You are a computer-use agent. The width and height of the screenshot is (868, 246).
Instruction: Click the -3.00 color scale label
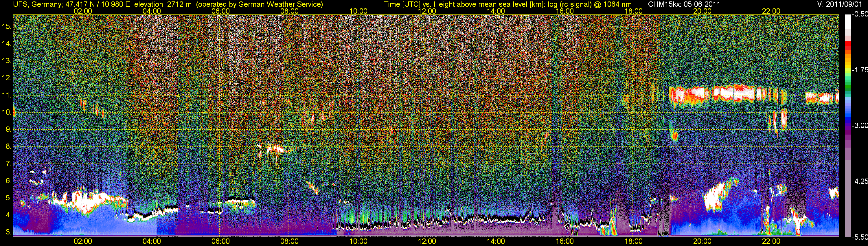pos(860,125)
